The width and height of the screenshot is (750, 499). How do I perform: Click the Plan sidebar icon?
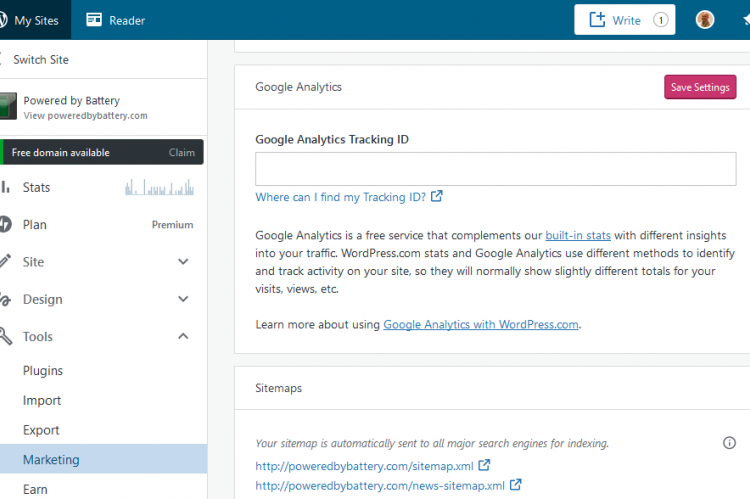(6, 225)
